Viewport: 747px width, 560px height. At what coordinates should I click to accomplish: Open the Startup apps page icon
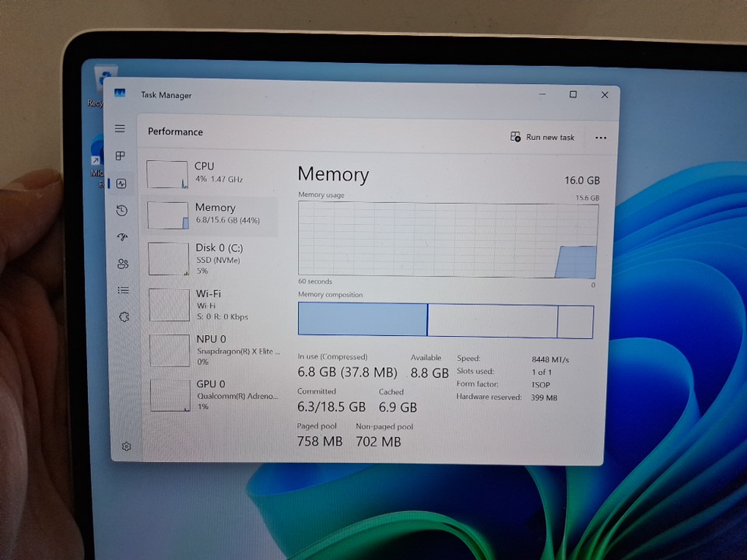[x=121, y=237]
